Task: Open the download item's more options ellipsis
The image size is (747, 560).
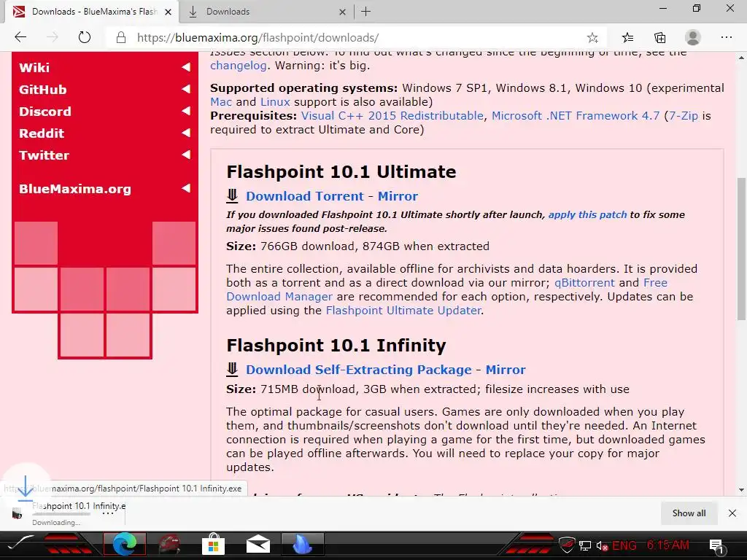Action: tap(108, 513)
